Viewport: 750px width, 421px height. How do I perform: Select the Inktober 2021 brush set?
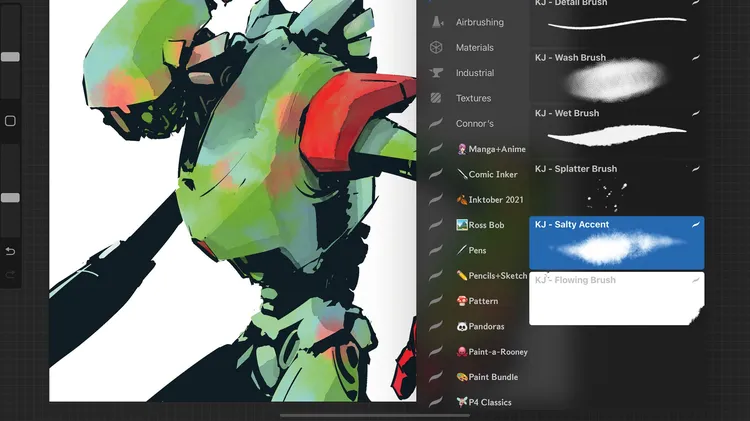490,199
